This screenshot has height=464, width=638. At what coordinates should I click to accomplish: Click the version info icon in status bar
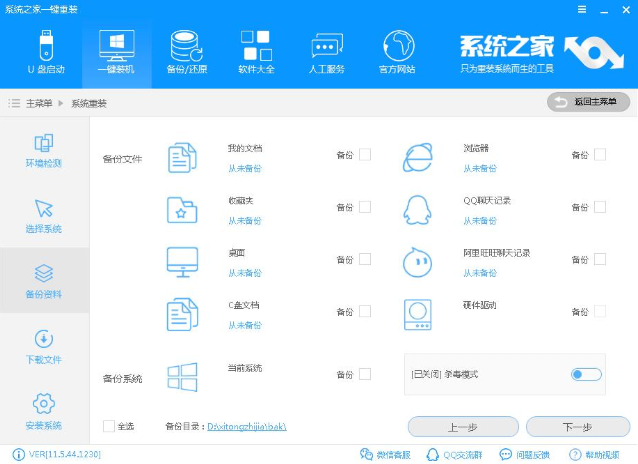coord(18,454)
